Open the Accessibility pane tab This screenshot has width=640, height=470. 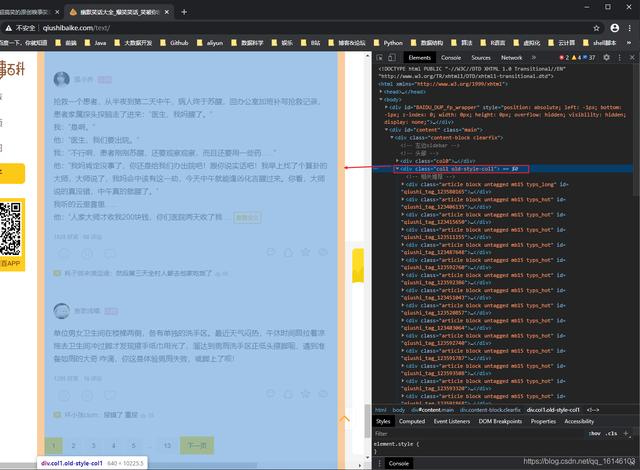pyautogui.click(x=579, y=421)
